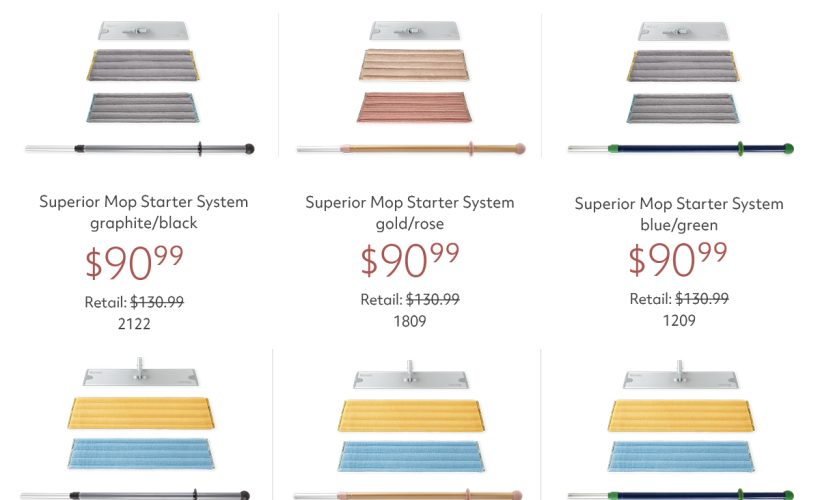The width and height of the screenshot is (820, 500).
Task: Click the blue/green telescopic handle in the top row
Action: (x=681, y=149)
